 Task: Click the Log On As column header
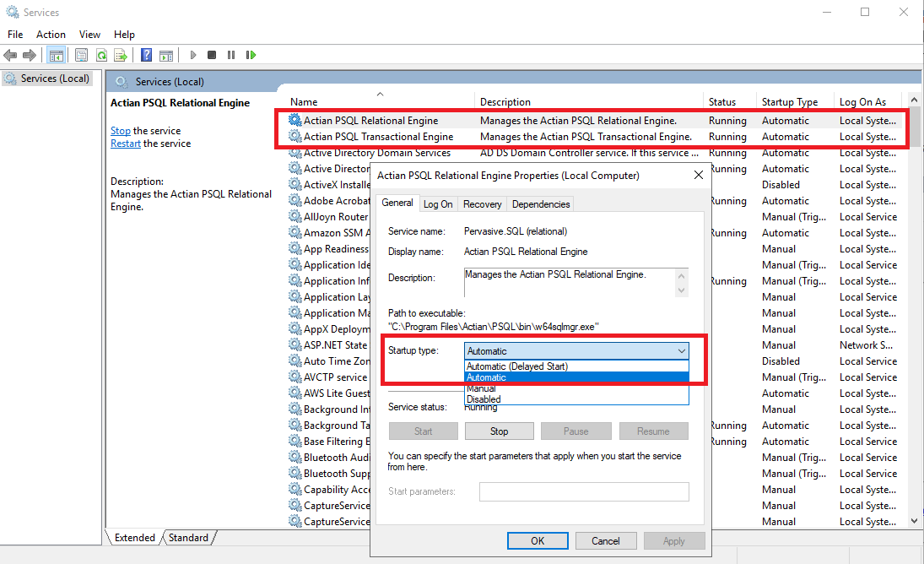coord(862,102)
